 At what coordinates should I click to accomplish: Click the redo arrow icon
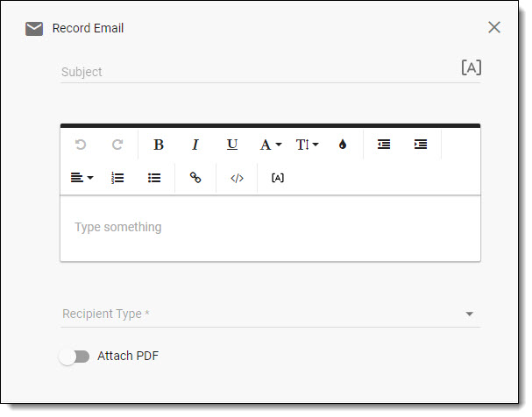coord(117,145)
